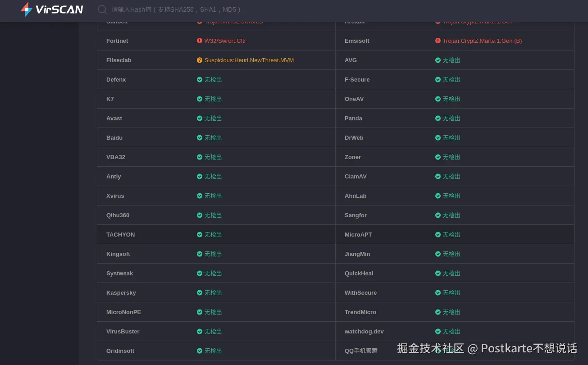588x365 pixels.
Task: Click the 无检出 result in the watchdog.dev row
Action: point(451,331)
